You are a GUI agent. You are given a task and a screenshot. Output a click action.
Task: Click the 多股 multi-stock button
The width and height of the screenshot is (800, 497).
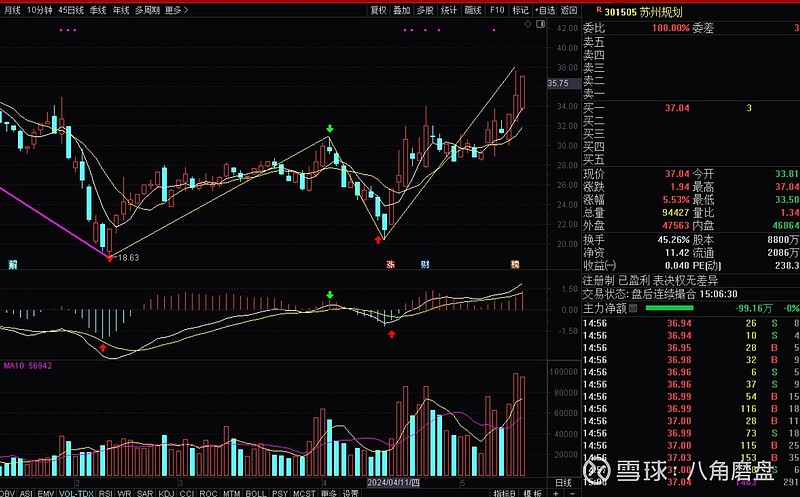point(425,10)
